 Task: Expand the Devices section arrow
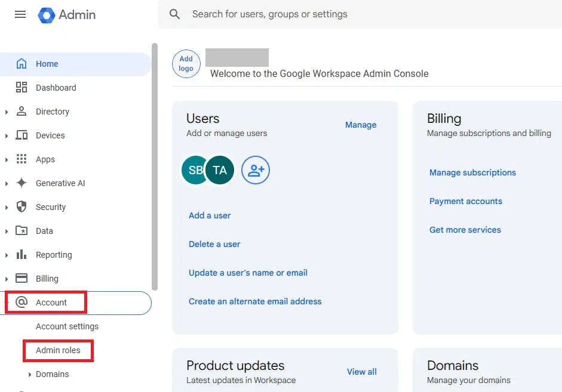coord(7,136)
